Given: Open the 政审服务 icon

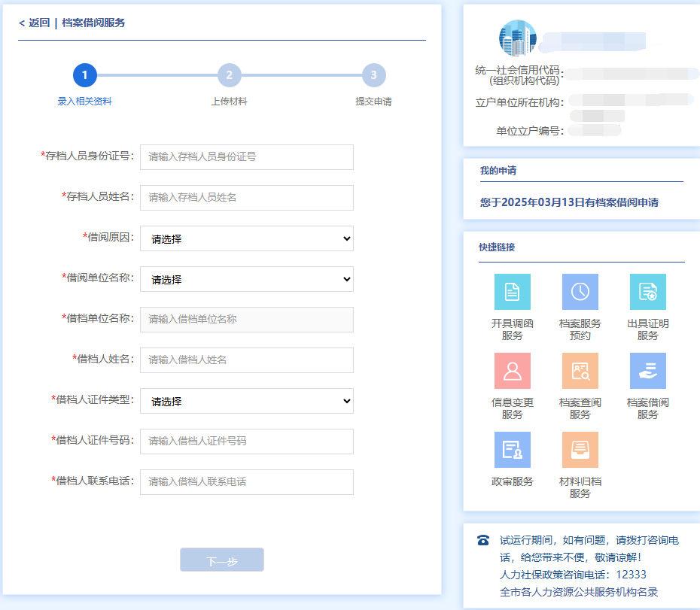Looking at the screenshot, I should pos(512,450).
